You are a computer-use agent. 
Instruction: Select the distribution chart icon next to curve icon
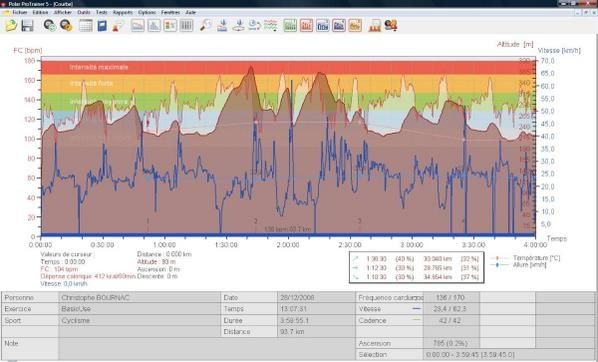(154, 26)
